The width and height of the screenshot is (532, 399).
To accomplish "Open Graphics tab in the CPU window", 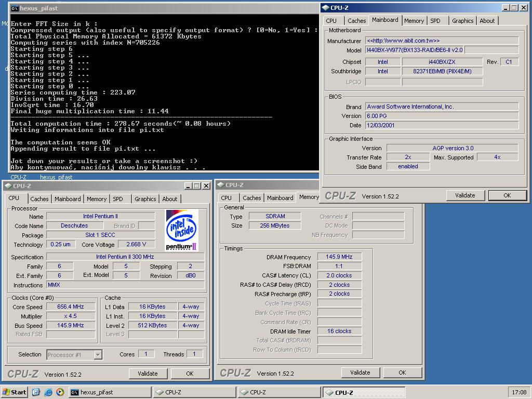I will click(145, 199).
